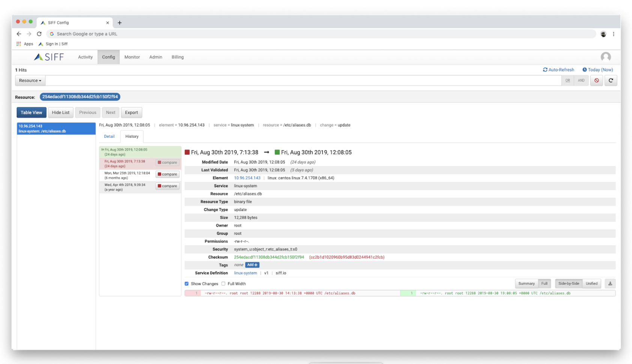Click the SIFF logo
This screenshot has height=364, width=632.
[x=49, y=57]
